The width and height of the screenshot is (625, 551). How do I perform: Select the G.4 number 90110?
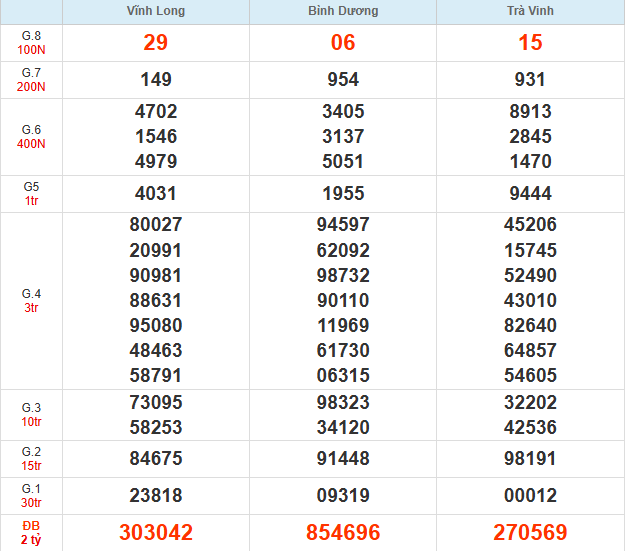[343, 301]
